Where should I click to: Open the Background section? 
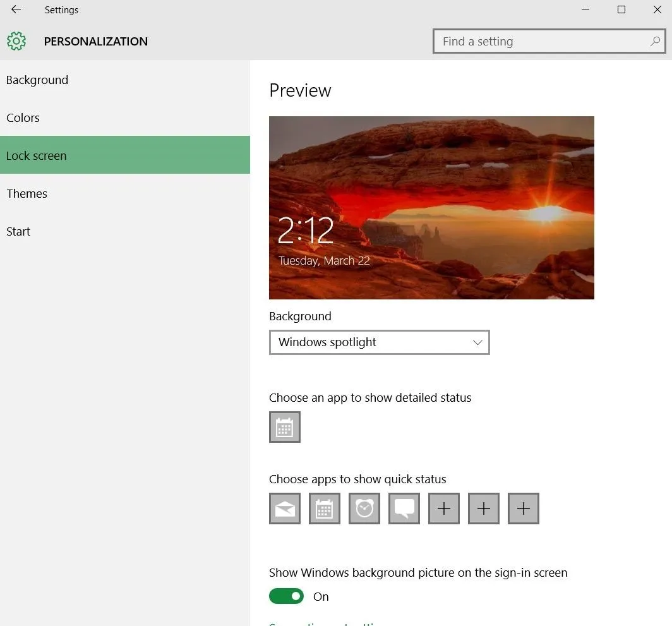pos(124,80)
